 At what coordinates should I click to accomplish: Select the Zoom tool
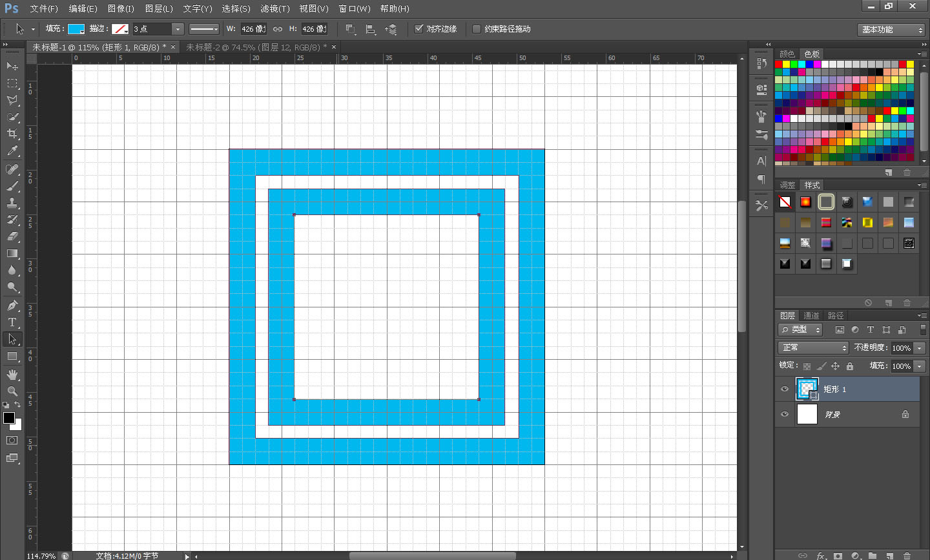[12, 391]
